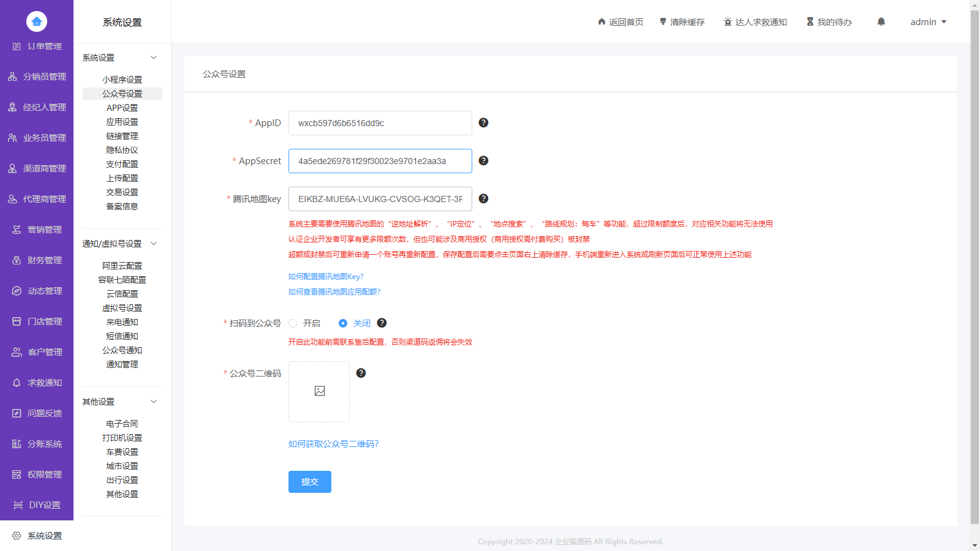Click the 公众号二维码 image upload box

[319, 392]
